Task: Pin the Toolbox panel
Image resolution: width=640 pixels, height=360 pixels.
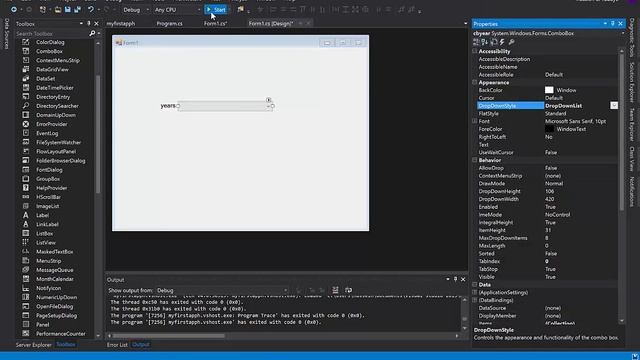Action: [x=89, y=24]
